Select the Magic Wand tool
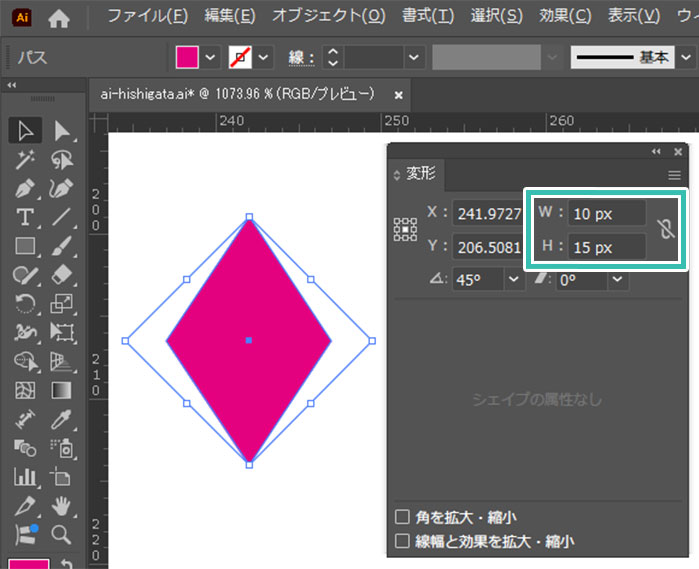The image size is (699, 569). click(x=25, y=159)
